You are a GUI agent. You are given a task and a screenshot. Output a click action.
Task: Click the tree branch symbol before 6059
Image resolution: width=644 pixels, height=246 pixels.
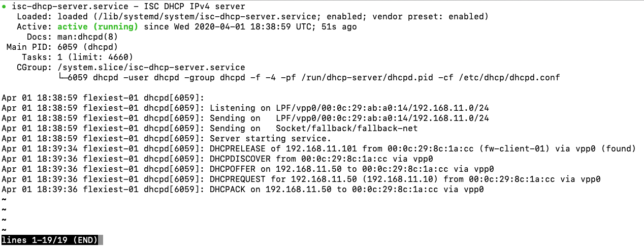(62, 77)
